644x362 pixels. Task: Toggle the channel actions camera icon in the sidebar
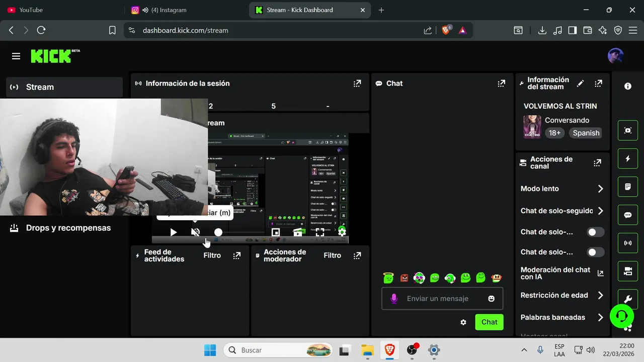(x=628, y=271)
